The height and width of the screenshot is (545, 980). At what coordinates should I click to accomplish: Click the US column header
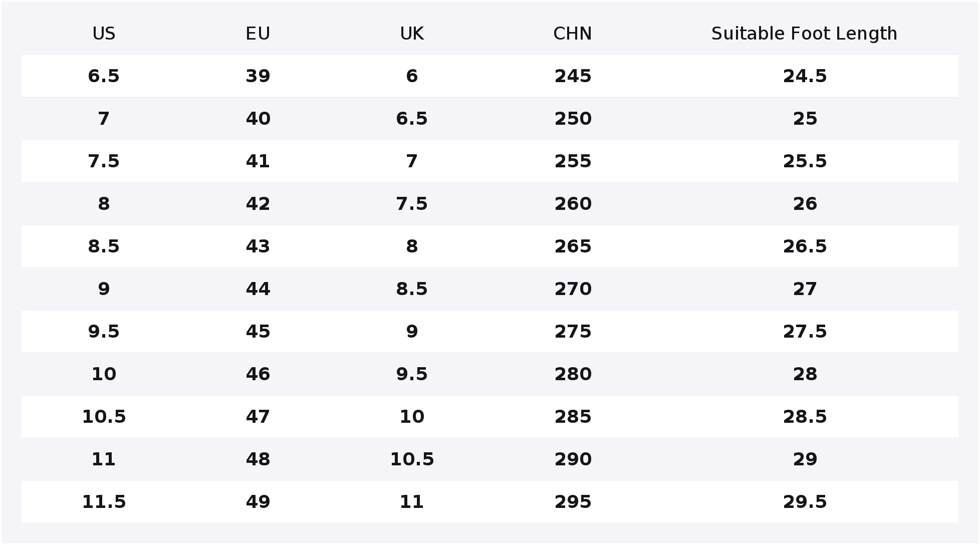(x=104, y=34)
